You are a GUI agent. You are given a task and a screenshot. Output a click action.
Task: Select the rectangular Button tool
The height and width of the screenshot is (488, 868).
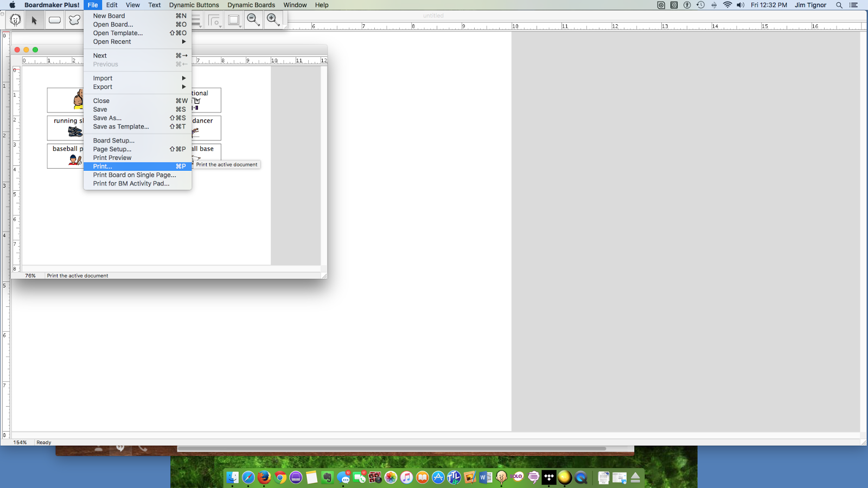55,20
